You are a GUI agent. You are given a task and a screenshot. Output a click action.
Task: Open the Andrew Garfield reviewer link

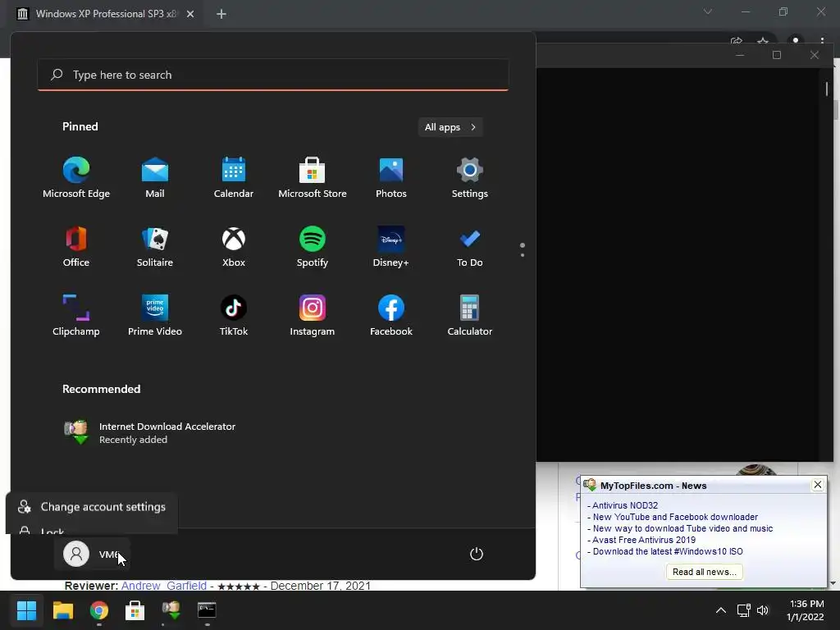point(163,586)
